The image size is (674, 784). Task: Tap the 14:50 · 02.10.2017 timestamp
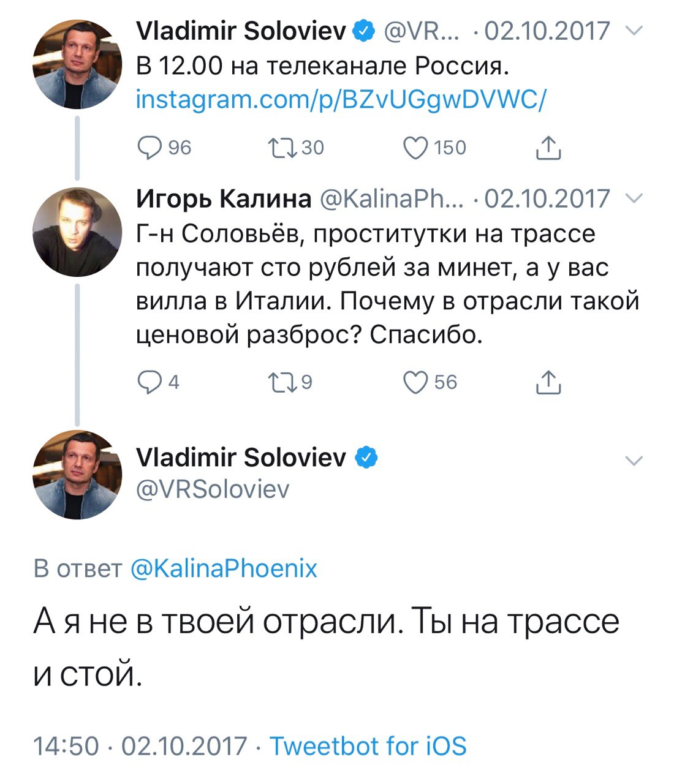point(140,746)
